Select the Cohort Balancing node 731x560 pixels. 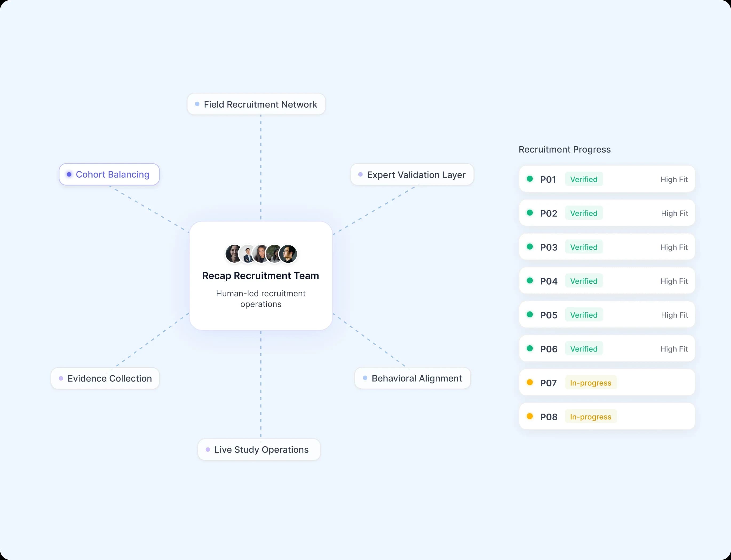click(109, 174)
